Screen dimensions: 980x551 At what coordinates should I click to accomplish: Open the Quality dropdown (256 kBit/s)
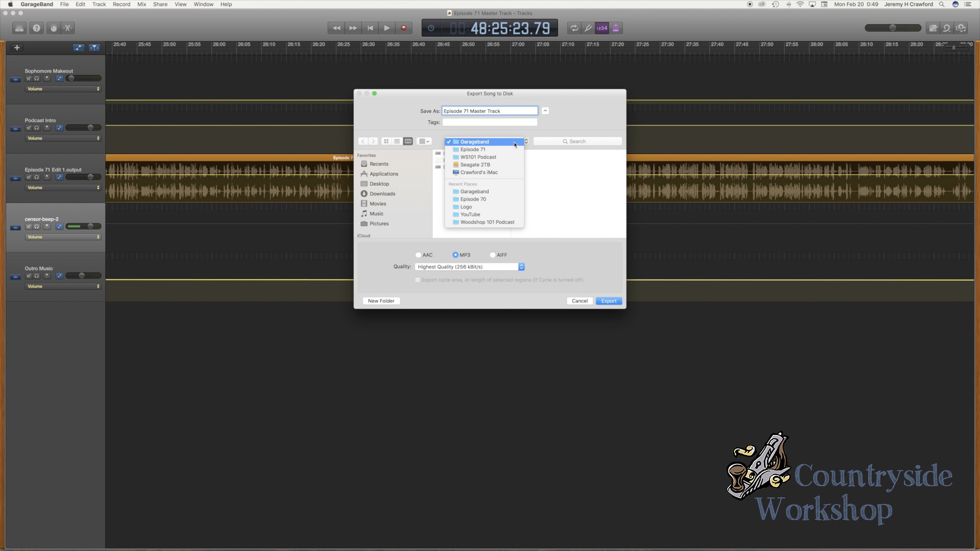(470, 267)
